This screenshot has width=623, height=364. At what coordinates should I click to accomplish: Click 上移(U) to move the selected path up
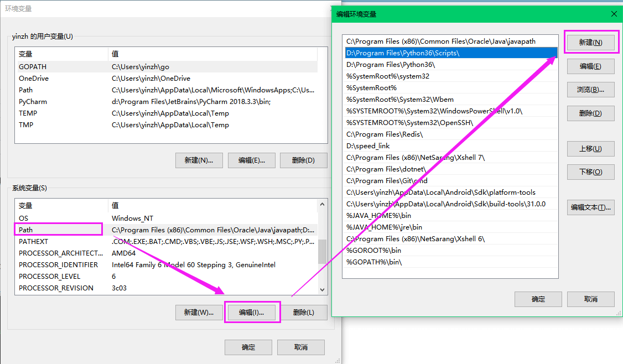click(591, 148)
